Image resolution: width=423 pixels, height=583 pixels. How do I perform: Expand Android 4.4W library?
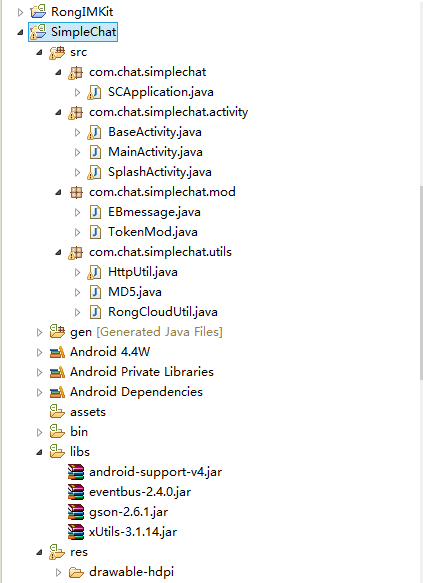click(39, 352)
